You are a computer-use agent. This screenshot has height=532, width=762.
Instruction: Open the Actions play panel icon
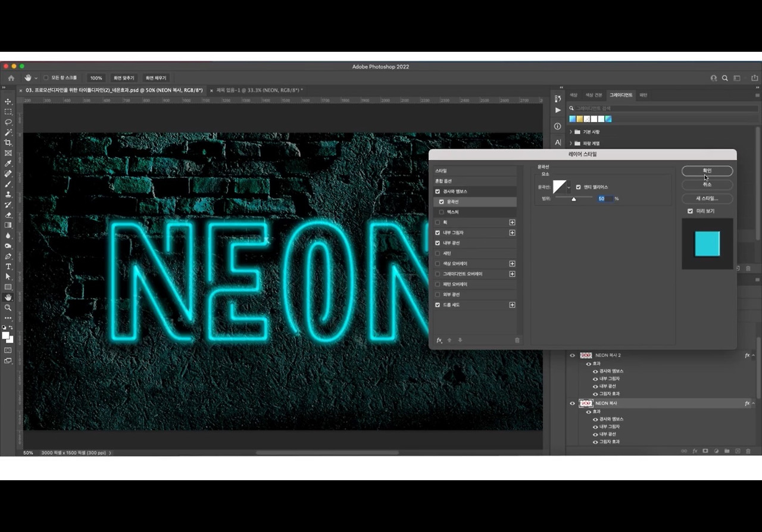(557, 110)
